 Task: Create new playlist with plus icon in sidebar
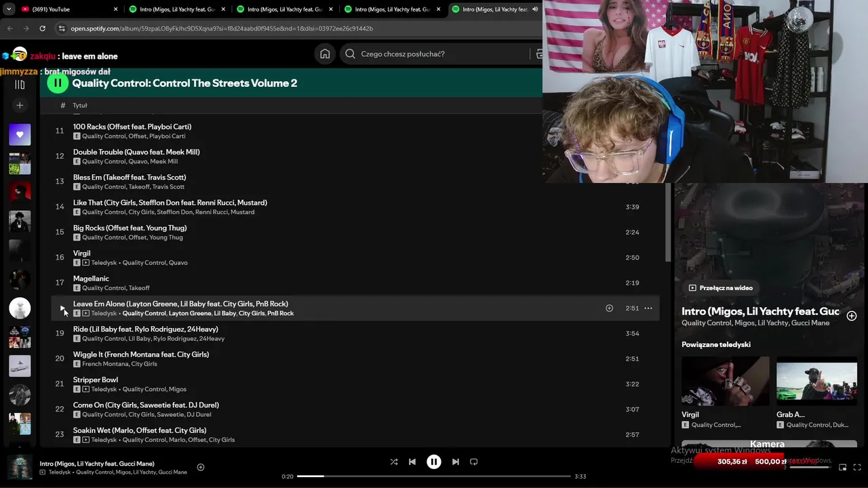20,105
